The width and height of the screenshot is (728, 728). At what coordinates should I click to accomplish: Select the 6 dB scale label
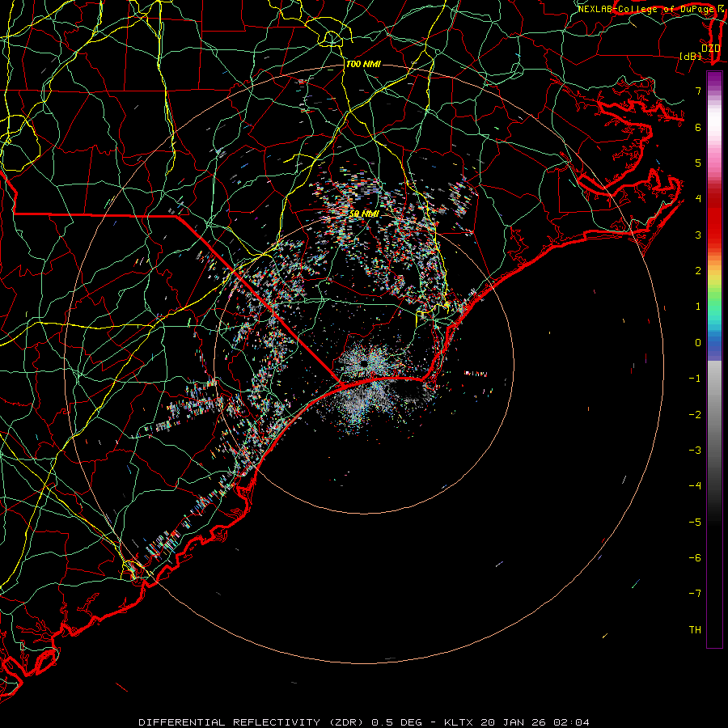click(698, 127)
